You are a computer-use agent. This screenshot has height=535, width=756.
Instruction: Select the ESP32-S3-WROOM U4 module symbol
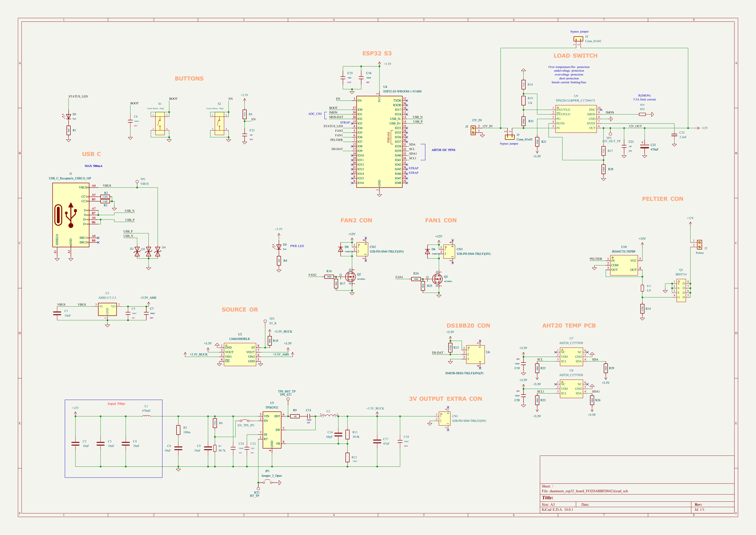[379, 142]
